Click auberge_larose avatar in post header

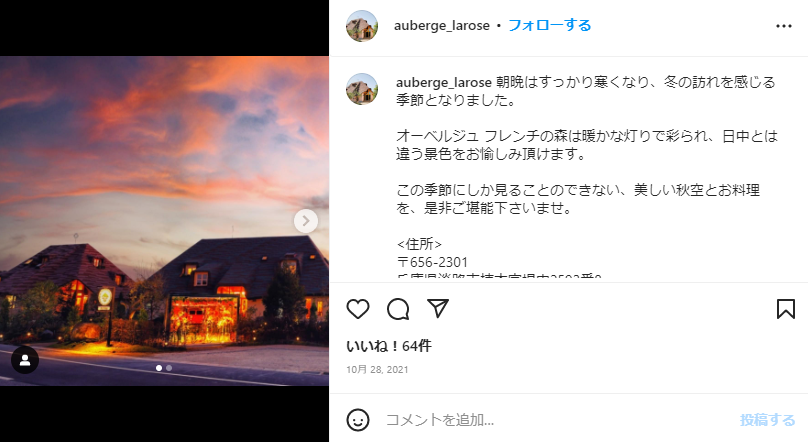362,26
